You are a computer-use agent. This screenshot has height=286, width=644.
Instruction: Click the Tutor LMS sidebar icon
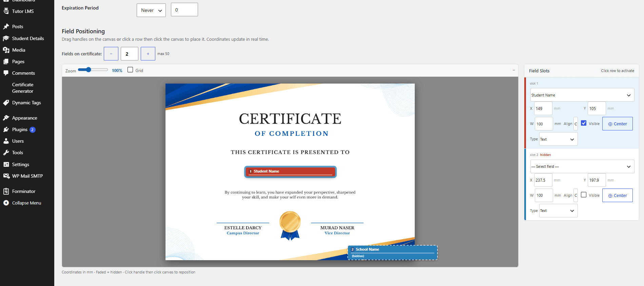pos(6,11)
